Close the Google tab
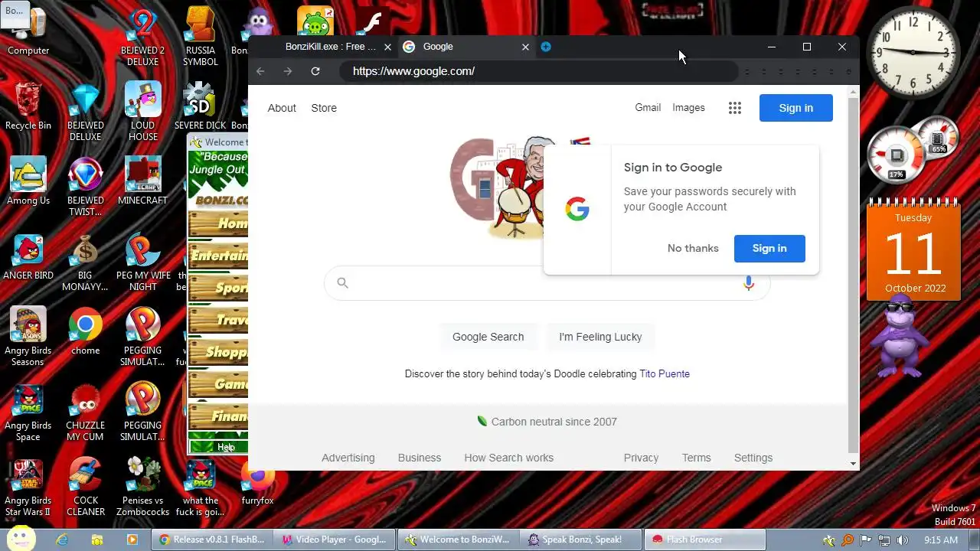 pyautogui.click(x=525, y=47)
